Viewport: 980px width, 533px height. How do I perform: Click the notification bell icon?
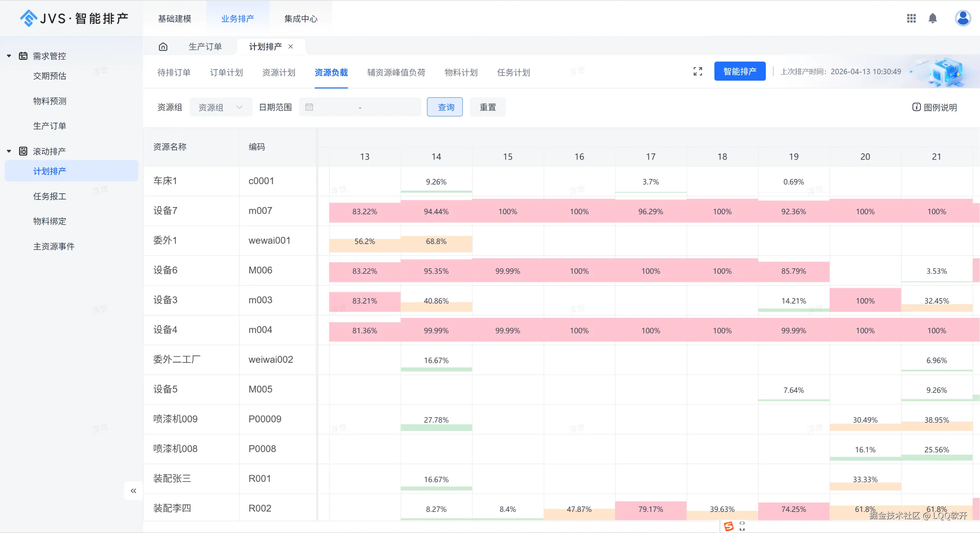932,18
